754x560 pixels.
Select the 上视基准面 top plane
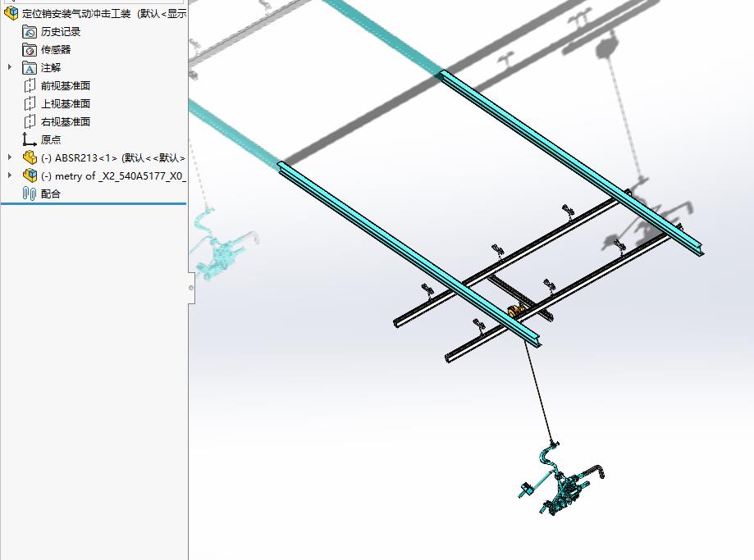(66, 103)
